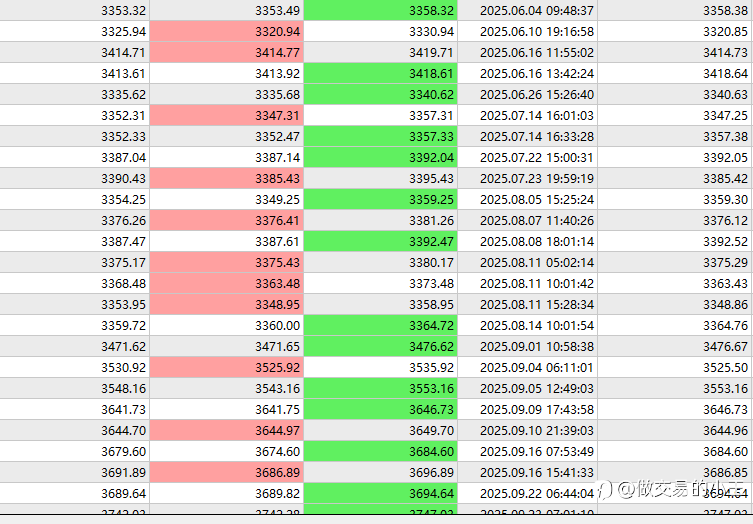Select the value 3360.00
This screenshot has width=753, height=524.
[x=278, y=325]
